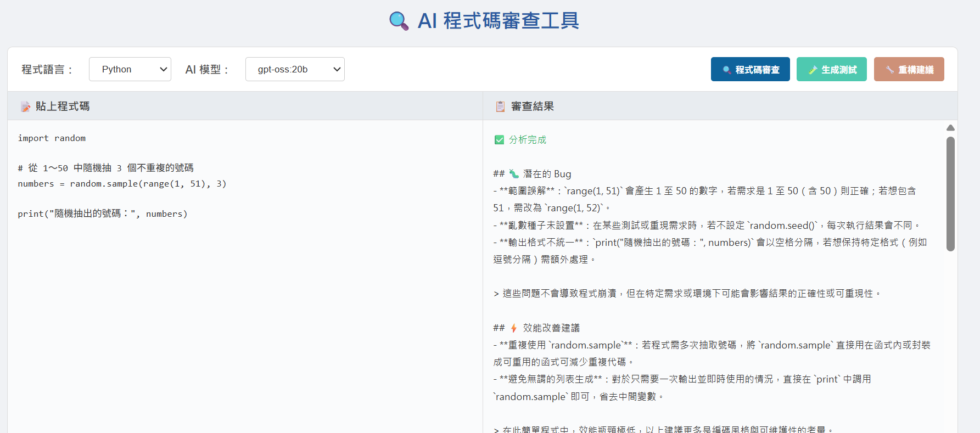Click the clipboard icon beside 審查結果
This screenshot has width=980, height=433.
click(500, 106)
